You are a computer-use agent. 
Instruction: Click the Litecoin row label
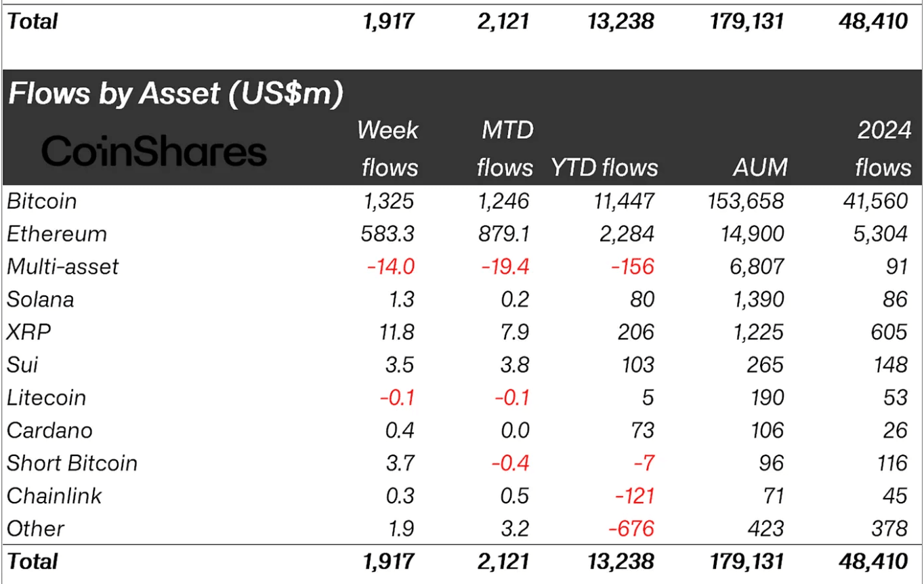click(x=46, y=397)
